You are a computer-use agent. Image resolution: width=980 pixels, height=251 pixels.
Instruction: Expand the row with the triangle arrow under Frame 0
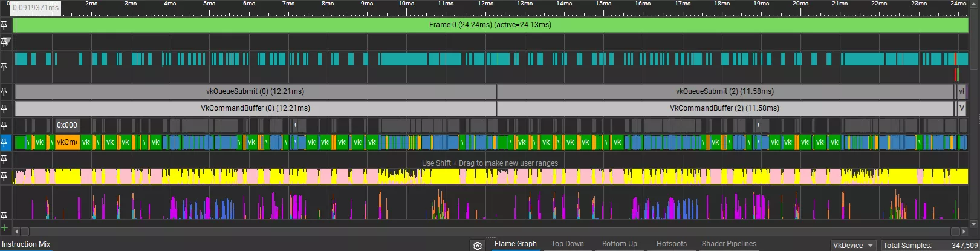pyautogui.click(x=5, y=42)
